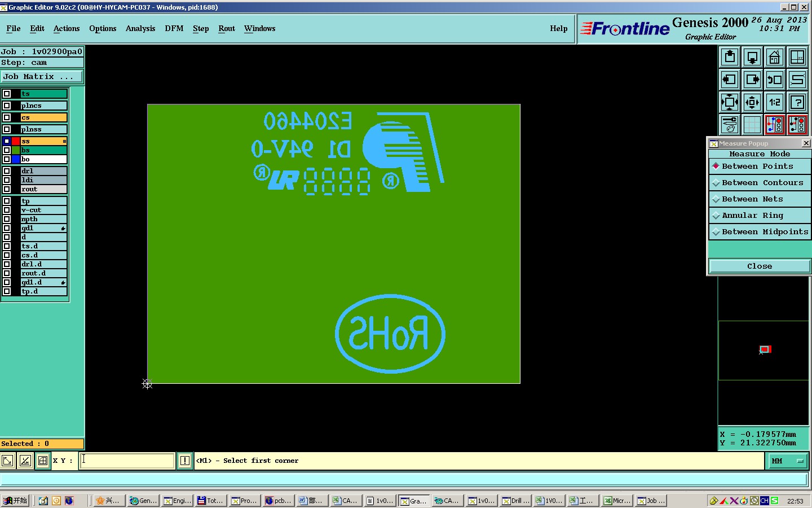Click the corner-arrow coordinate icon beside XY
This screenshot has width=812, height=508.
click(x=7, y=461)
